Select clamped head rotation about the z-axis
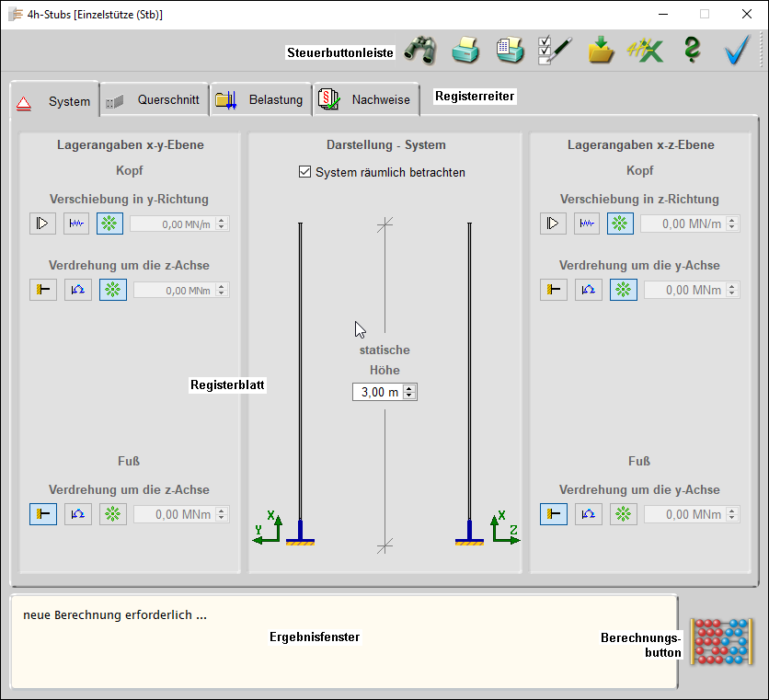The width and height of the screenshot is (769, 700). pos(43,290)
